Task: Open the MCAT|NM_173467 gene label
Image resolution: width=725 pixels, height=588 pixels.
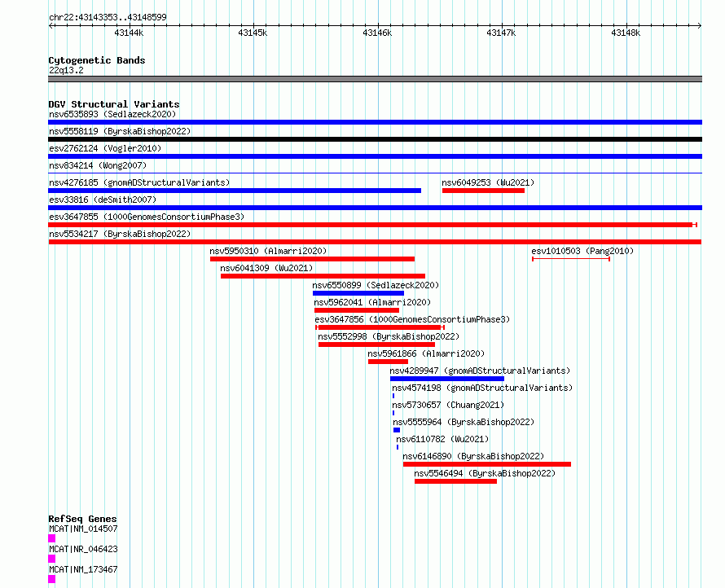Action: 83,569
